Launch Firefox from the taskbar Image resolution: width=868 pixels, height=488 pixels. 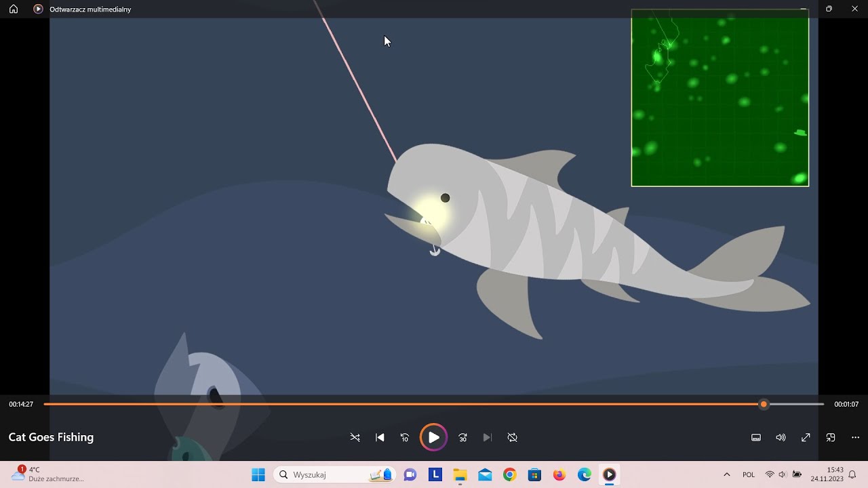(559, 474)
